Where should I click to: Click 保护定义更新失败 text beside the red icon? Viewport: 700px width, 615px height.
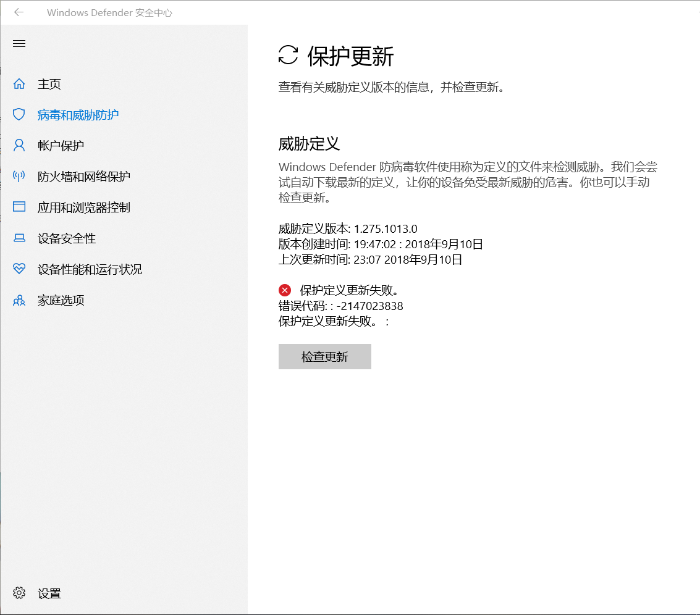point(349,291)
